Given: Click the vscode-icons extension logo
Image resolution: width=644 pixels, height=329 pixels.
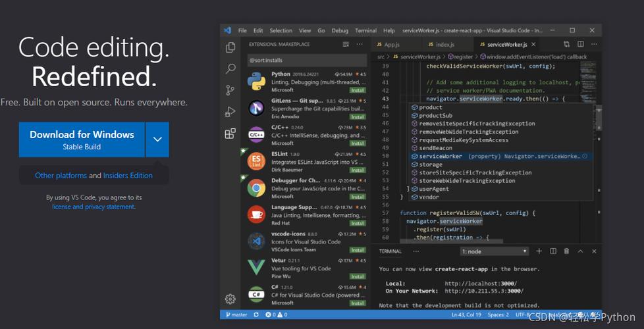Looking at the screenshot, I should [x=256, y=241].
